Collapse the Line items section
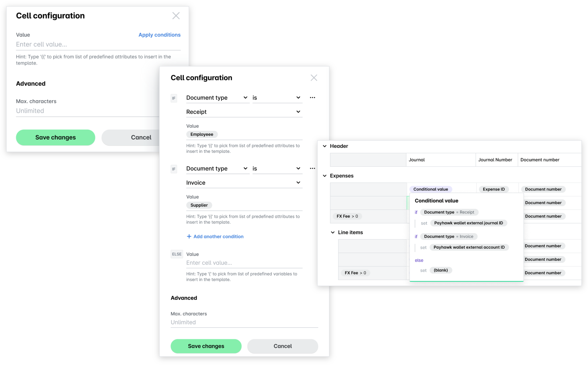Image resolution: width=588 pixels, height=365 pixels. pos(333,232)
